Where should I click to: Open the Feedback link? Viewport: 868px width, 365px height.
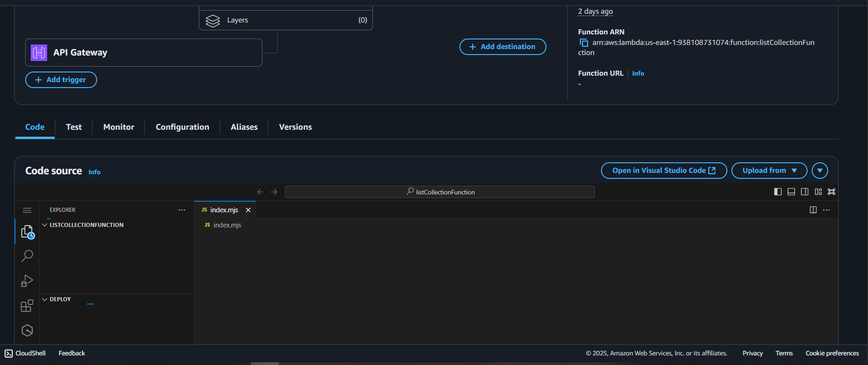click(x=72, y=353)
